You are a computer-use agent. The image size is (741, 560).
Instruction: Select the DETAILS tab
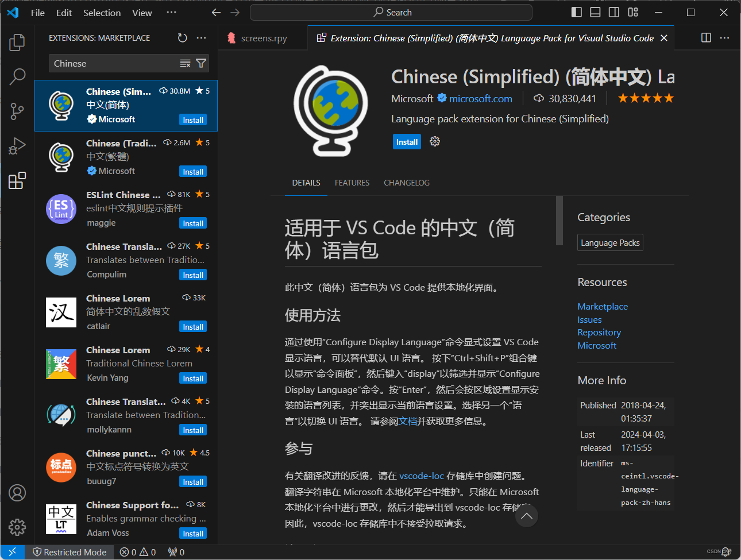pos(306,183)
